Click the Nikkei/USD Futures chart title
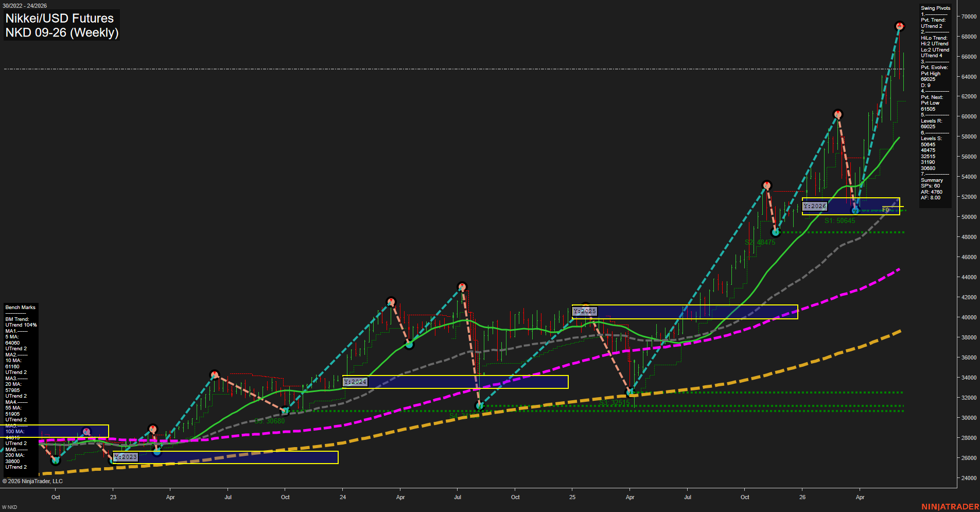The image size is (980, 512). 59,18
